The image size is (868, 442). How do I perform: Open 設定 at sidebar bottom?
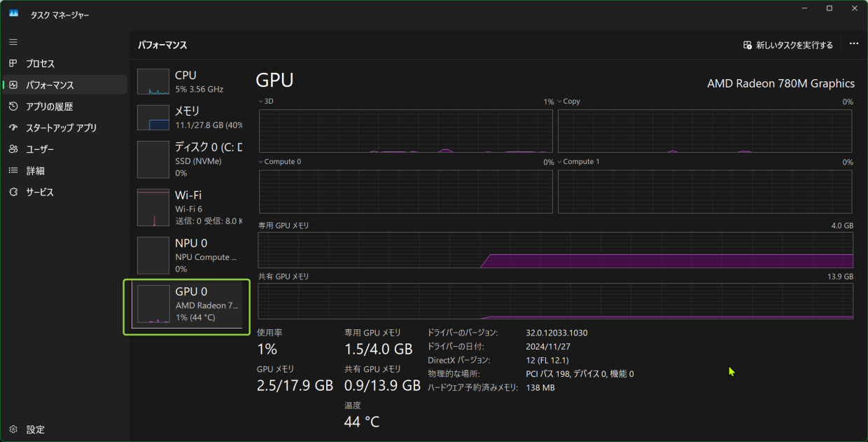coord(65,429)
